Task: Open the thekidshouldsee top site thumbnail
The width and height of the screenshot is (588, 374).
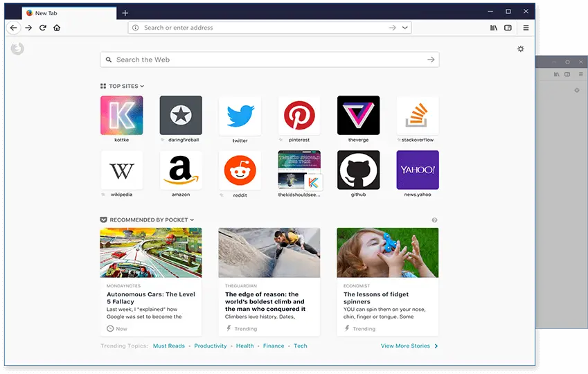Action: coord(299,170)
